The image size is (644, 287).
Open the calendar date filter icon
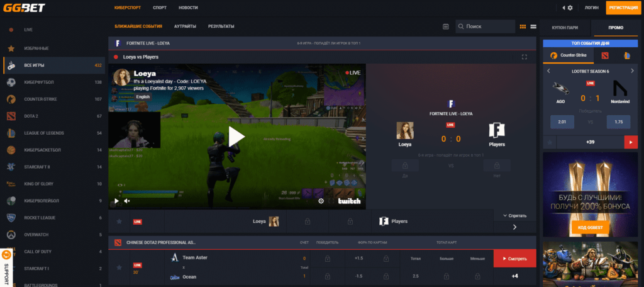[x=446, y=26]
